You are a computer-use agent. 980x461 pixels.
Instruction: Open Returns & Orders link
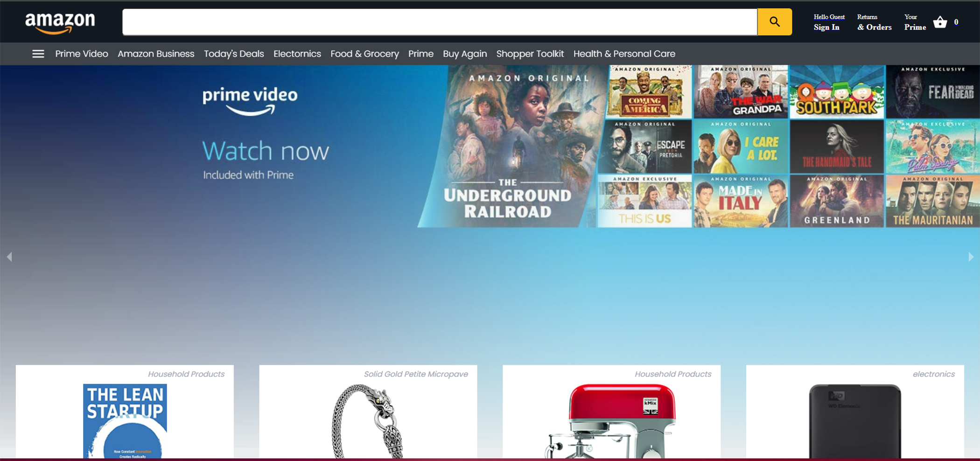874,22
